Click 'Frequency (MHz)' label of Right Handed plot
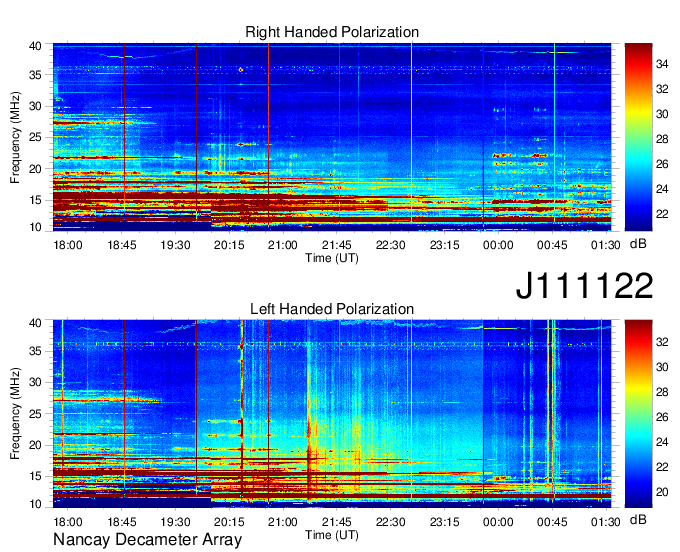Viewport: 680px width, 552px height. tap(15, 137)
